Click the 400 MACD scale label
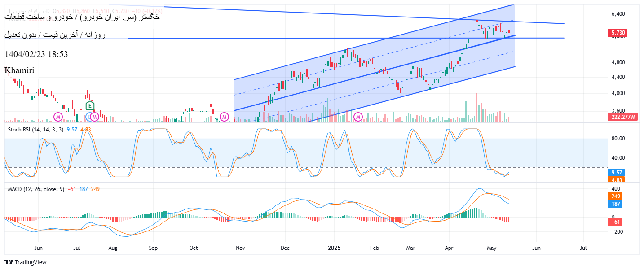This screenshot has width=644, height=270. point(616,188)
